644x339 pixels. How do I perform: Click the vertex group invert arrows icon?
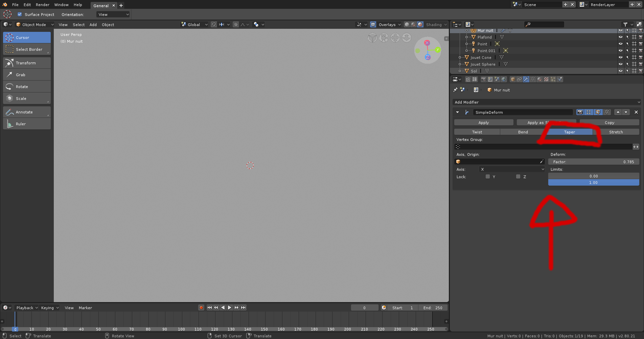pos(636,147)
